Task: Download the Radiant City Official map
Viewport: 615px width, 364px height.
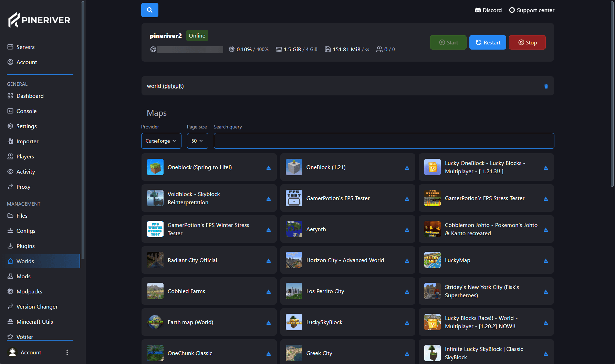Action: 269,261
